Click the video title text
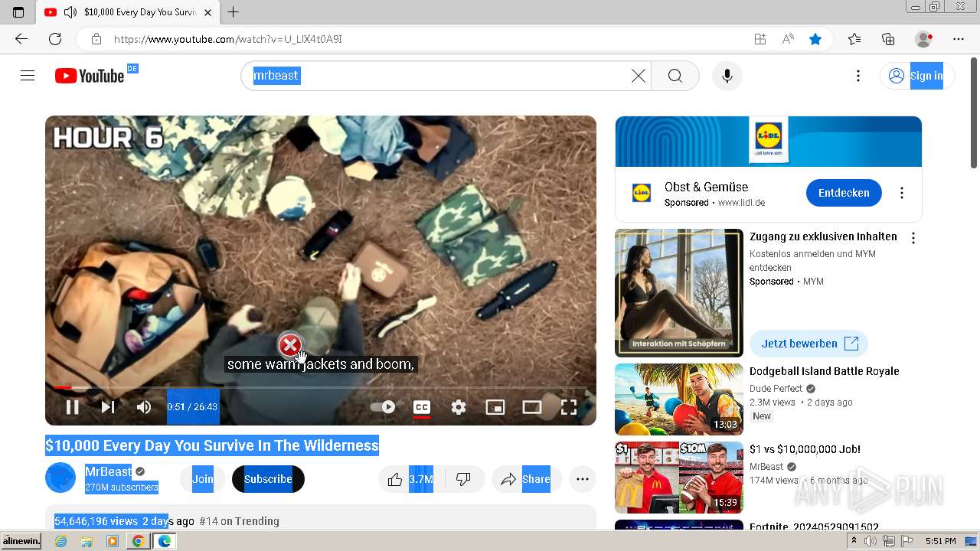Image resolution: width=980 pixels, height=551 pixels. click(212, 445)
